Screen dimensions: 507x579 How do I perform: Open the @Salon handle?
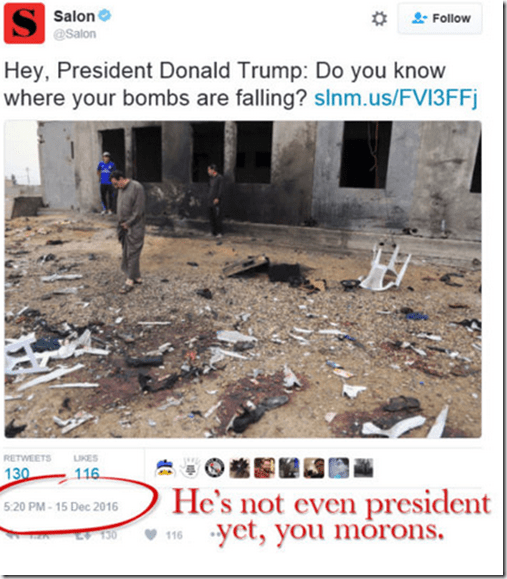click(x=75, y=34)
